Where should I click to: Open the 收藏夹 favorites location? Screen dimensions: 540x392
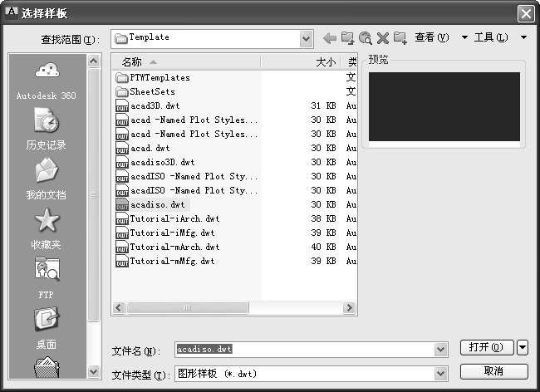(x=47, y=229)
